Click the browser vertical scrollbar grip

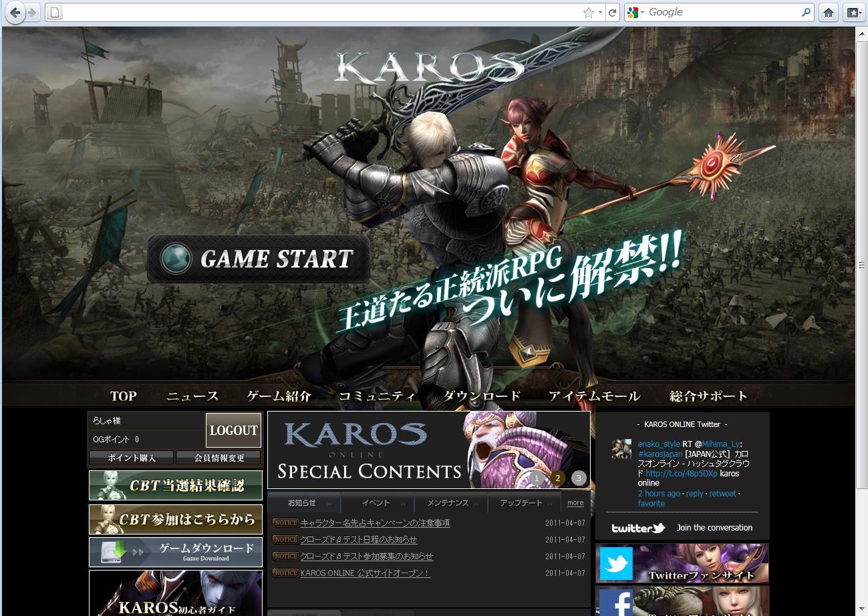tap(861, 266)
